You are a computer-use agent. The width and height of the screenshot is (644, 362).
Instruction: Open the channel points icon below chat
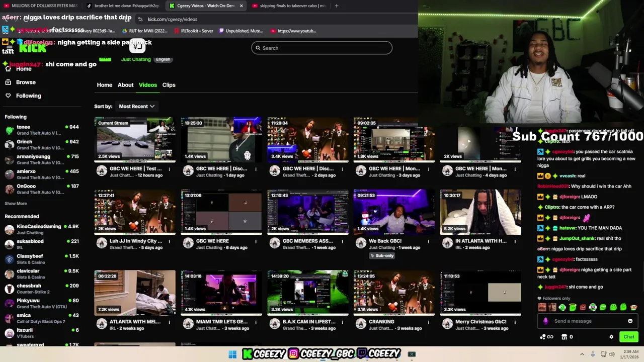[x=546, y=337]
